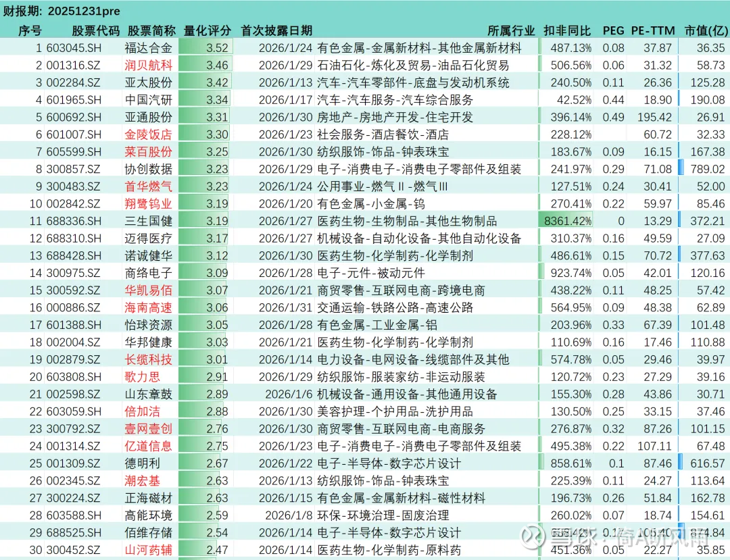Click stock name 德明利
Image resolution: width=730 pixels, height=560 pixels.
pos(143,463)
